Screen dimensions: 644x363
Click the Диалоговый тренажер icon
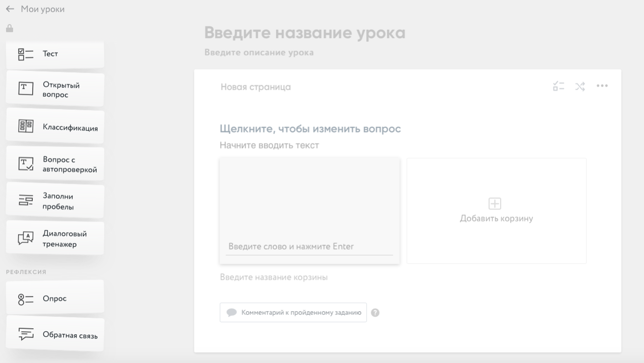26,238
